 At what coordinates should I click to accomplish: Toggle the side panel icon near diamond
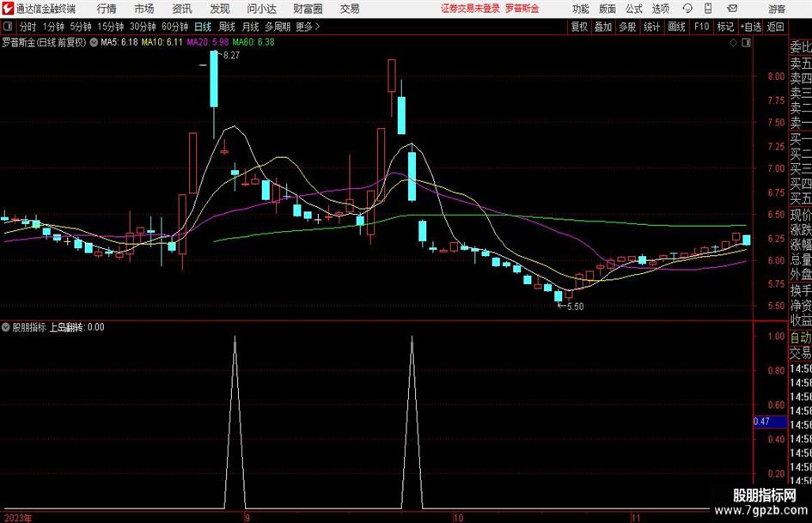tap(746, 43)
